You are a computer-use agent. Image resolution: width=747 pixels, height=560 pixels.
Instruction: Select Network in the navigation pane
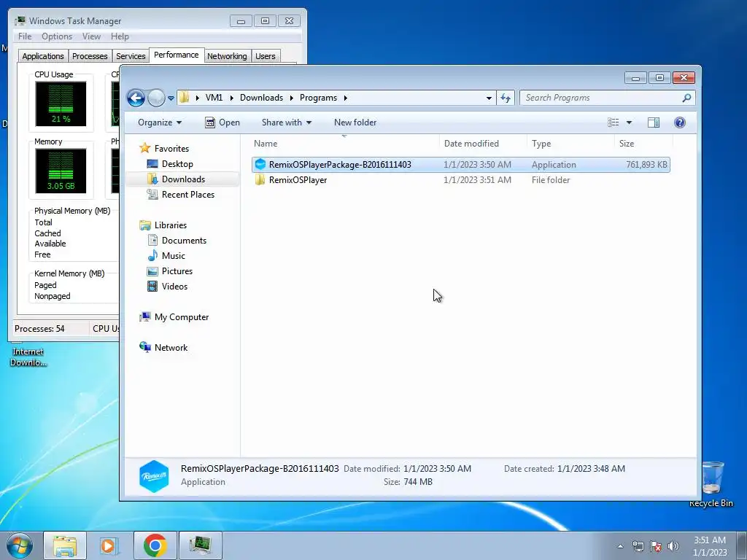click(171, 348)
